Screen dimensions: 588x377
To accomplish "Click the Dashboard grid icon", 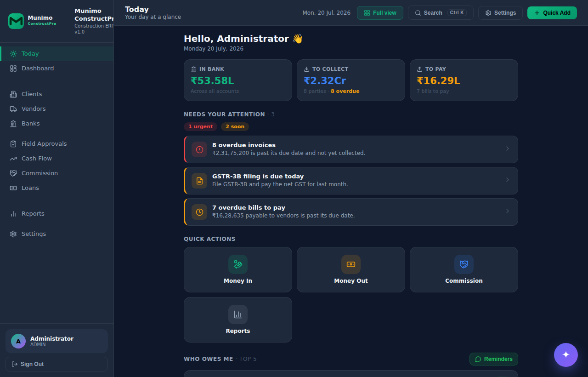I will (x=13, y=69).
